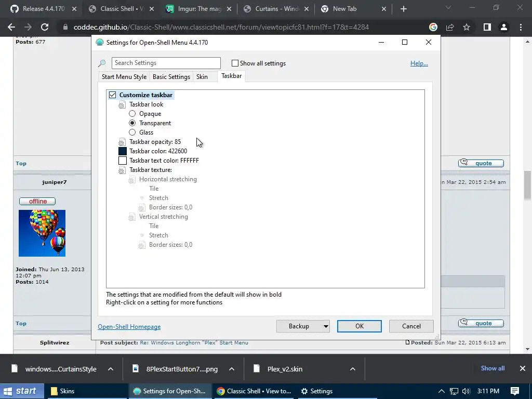The image size is (532, 399).
Task: Click the Taskbar opacity: 85 setting
Action: 155,142
